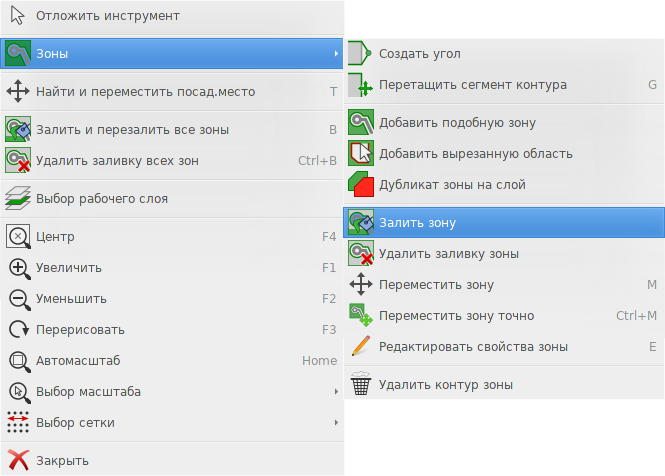This screenshot has height=476, width=665.
Task: Choose Залить и перезалить все зоны
Action: coord(172,129)
